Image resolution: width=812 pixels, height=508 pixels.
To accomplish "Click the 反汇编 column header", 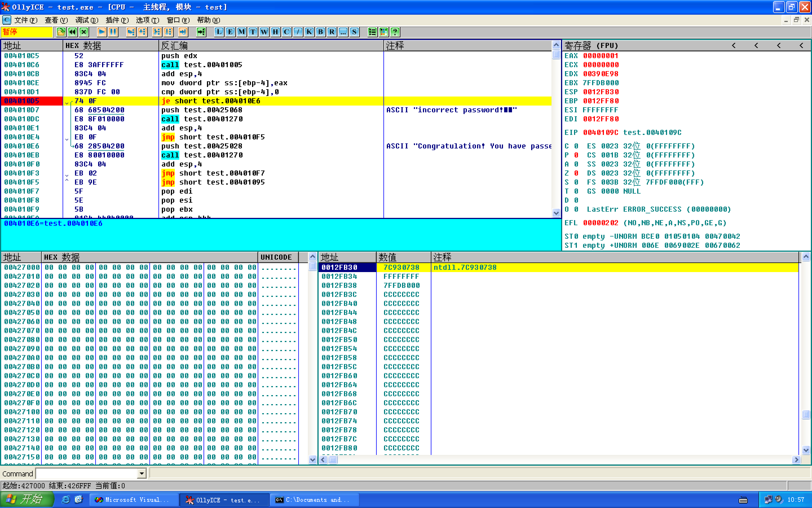I will [271, 45].
